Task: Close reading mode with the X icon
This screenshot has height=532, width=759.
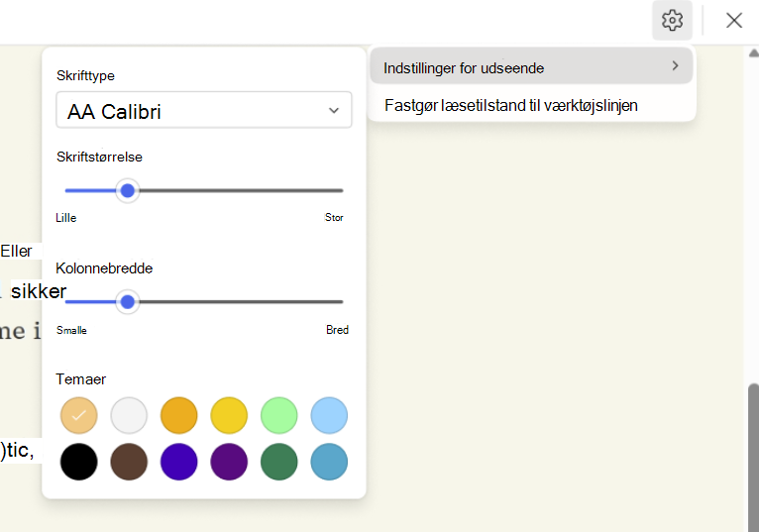Action: [734, 21]
